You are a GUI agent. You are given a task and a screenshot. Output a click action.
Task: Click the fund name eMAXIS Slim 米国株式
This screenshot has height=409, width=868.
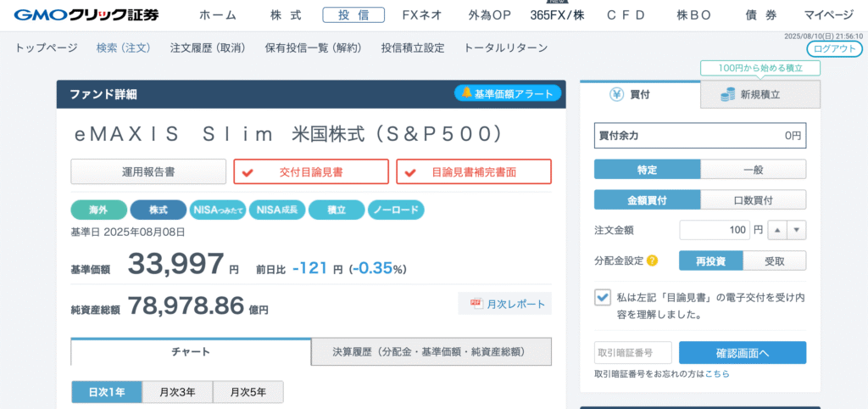click(x=290, y=133)
